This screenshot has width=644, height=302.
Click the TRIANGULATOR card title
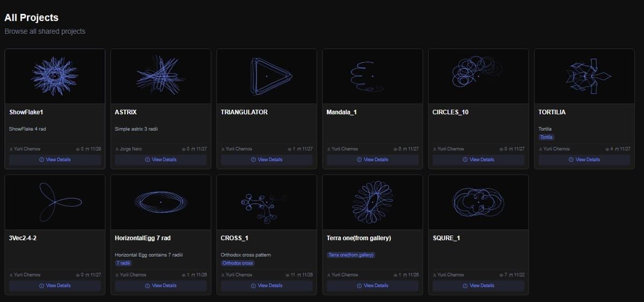pyautogui.click(x=244, y=112)
